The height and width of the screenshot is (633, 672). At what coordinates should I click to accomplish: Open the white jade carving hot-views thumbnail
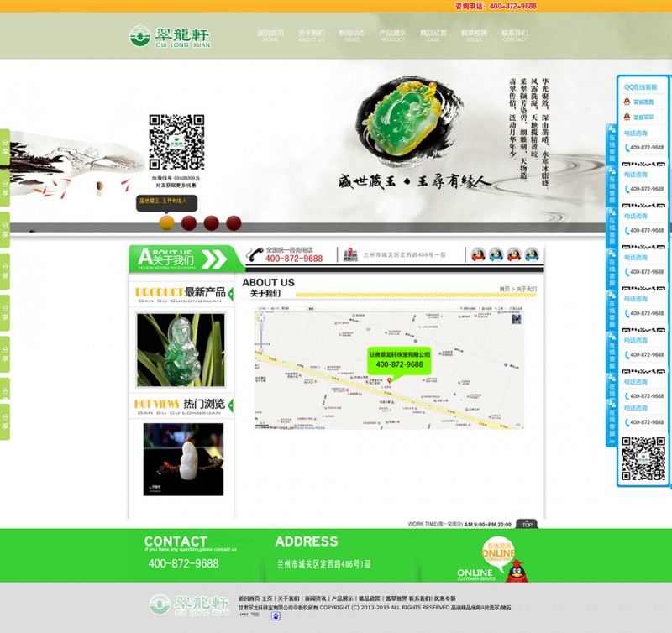(183, 459)
